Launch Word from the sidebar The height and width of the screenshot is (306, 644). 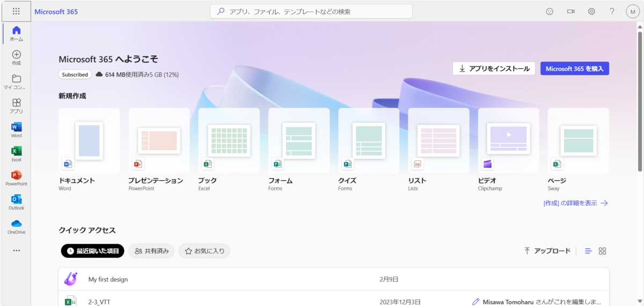click(16, 130)
